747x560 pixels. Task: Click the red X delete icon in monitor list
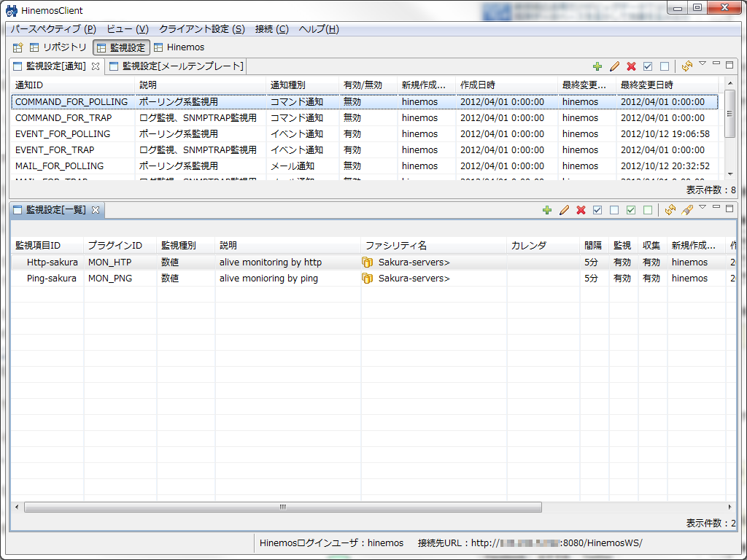pyautogui.click(x=581, y=210)
